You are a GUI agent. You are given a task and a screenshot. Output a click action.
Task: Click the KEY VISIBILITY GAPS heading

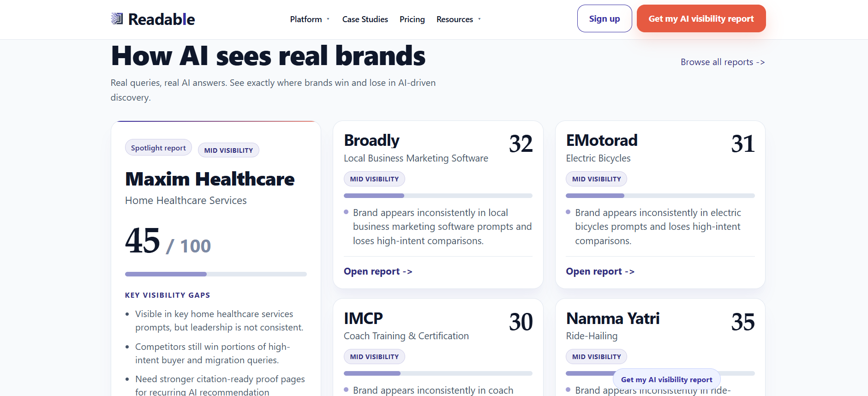point(168,295)
